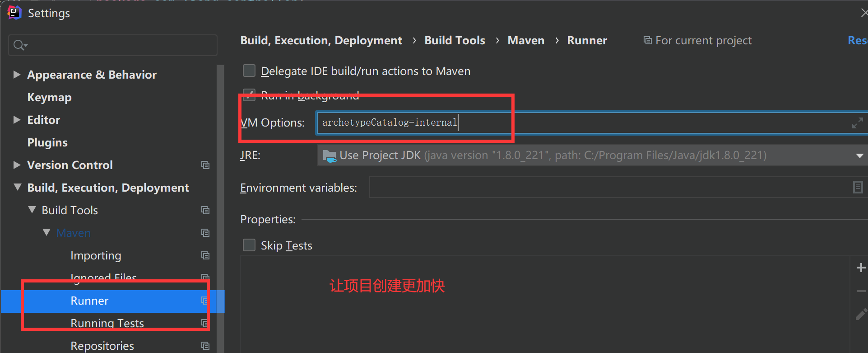Click into the VM Options text field
The image size is (868, 353).
[592, 123]
